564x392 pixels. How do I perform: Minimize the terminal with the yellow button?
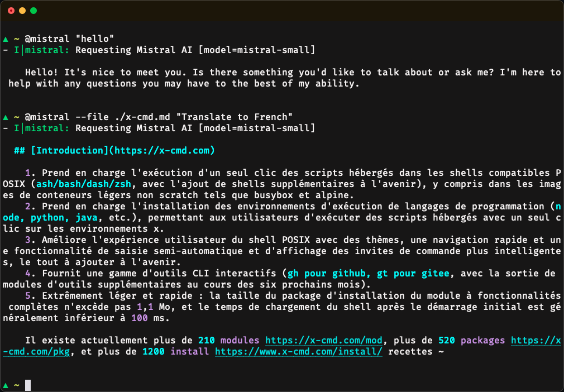(x=22, y=11)
